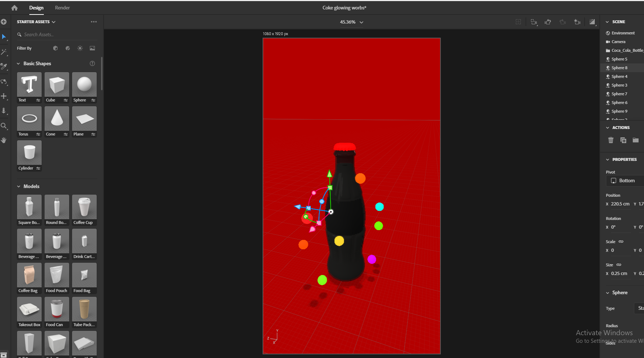
Task: Select the Select tool arrow
Action: [4, 37]
